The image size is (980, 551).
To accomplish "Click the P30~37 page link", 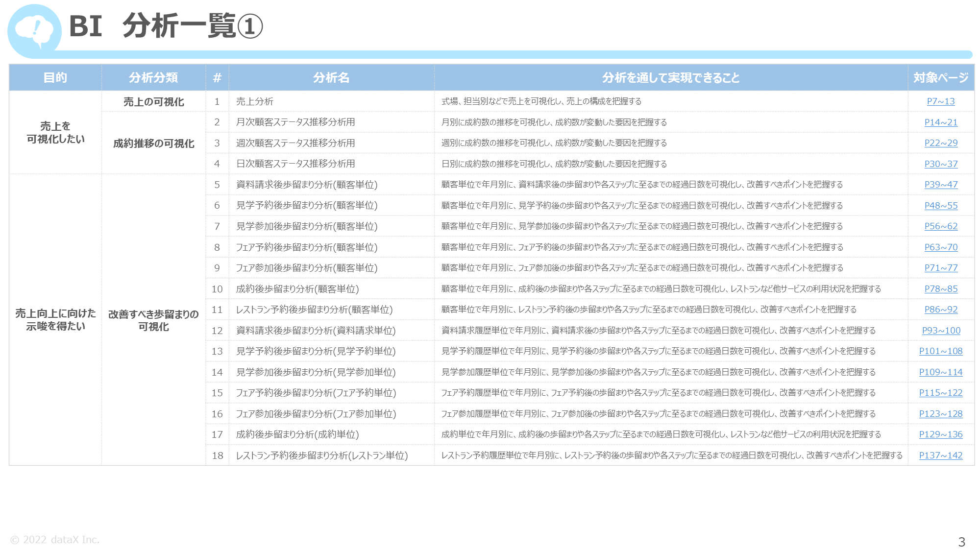I will 940,164.
